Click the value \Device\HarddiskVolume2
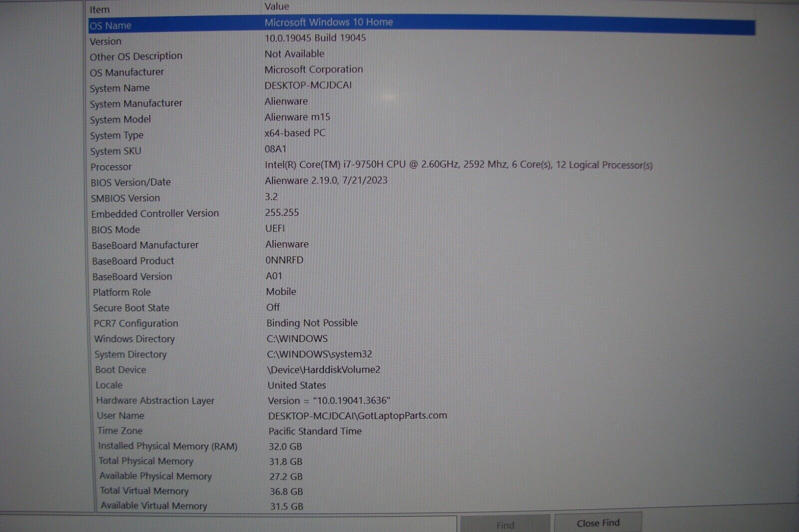Viewport: 799px width, 532px height. click(324, 370)
